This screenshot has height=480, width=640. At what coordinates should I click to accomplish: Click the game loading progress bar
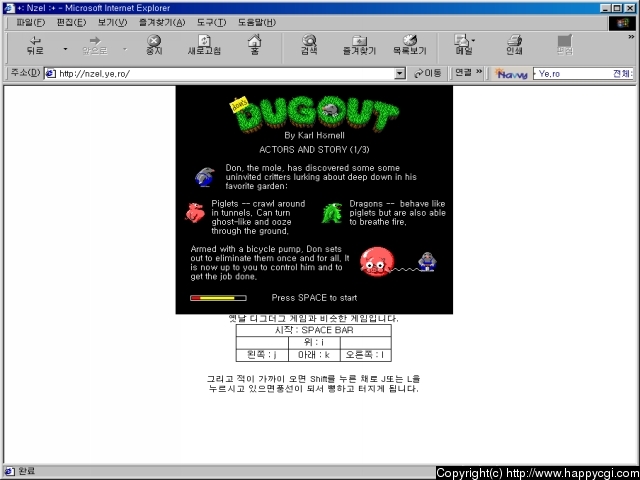click(x=218, y=298)
